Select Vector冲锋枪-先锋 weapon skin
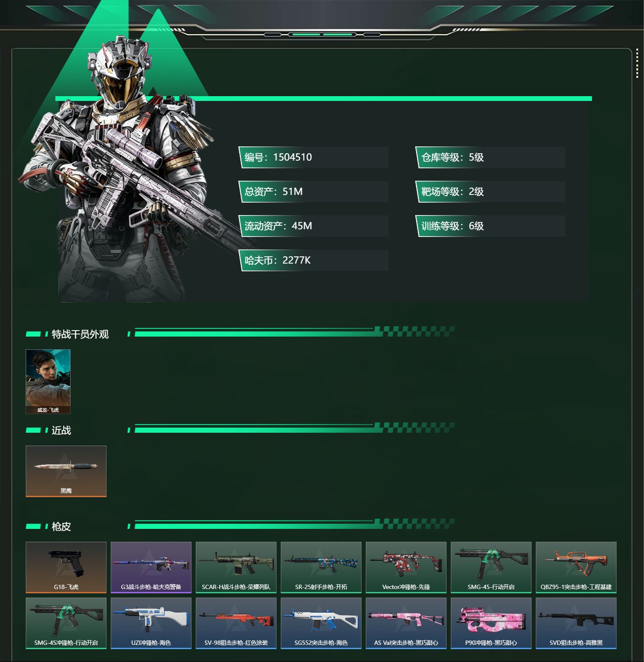Image resolution: width=644 pixels, height=662 pixels. click(406, 568)
